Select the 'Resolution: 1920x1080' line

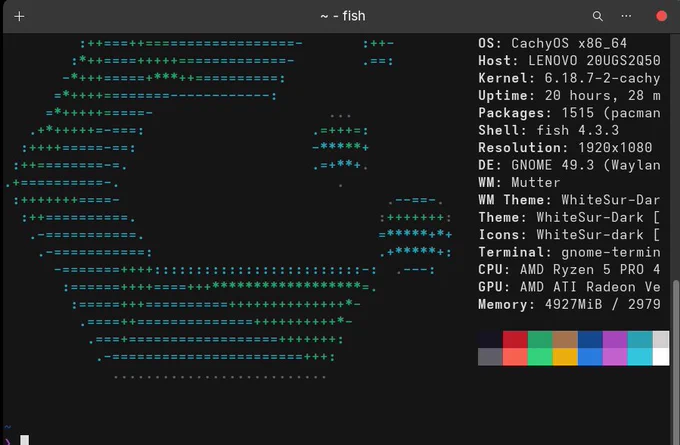(565, 147)
